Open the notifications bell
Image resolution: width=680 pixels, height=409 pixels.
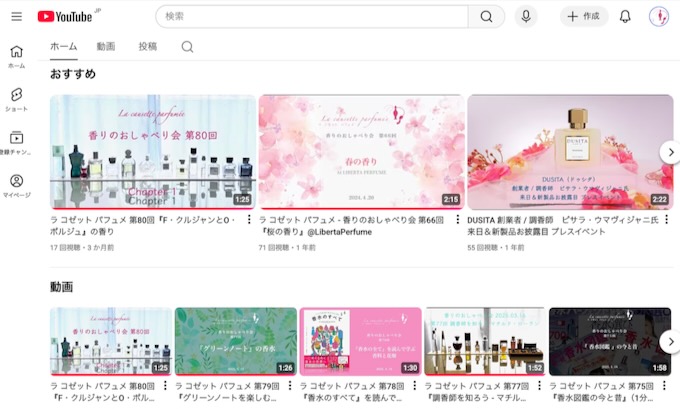[x=625, y=16]
